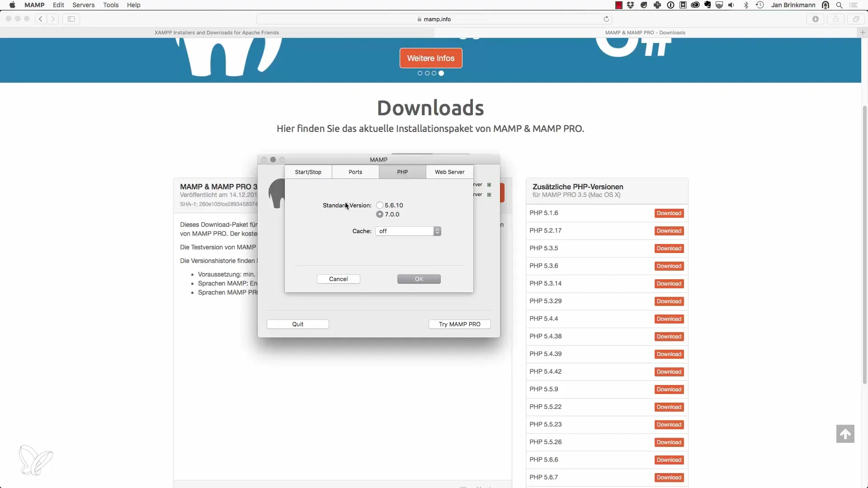This screenshot has width=868, height=488.
Task: Select third carousel dot indicator
Action: tap(434, 73)
